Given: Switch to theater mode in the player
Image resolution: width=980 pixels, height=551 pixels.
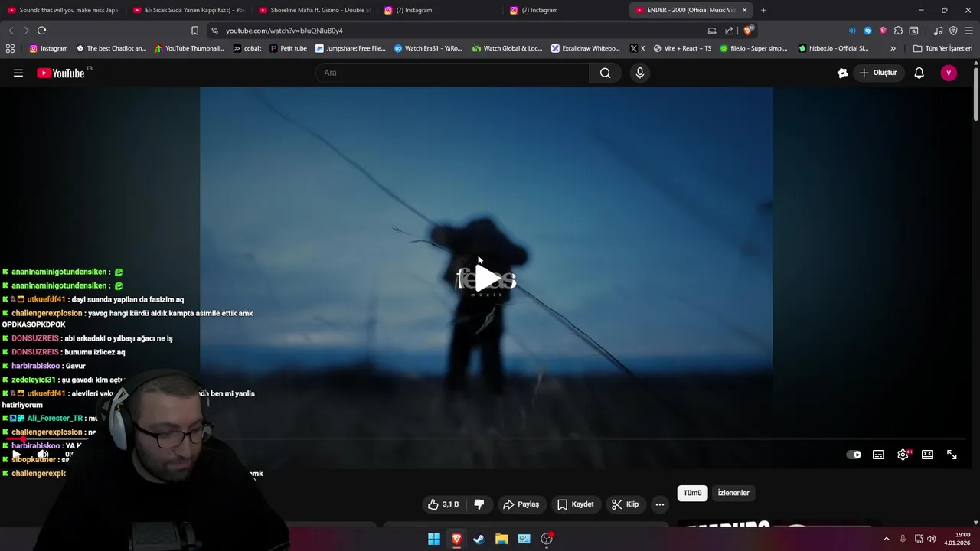Looking at the screenshot, I should click(x=927, y=455).
